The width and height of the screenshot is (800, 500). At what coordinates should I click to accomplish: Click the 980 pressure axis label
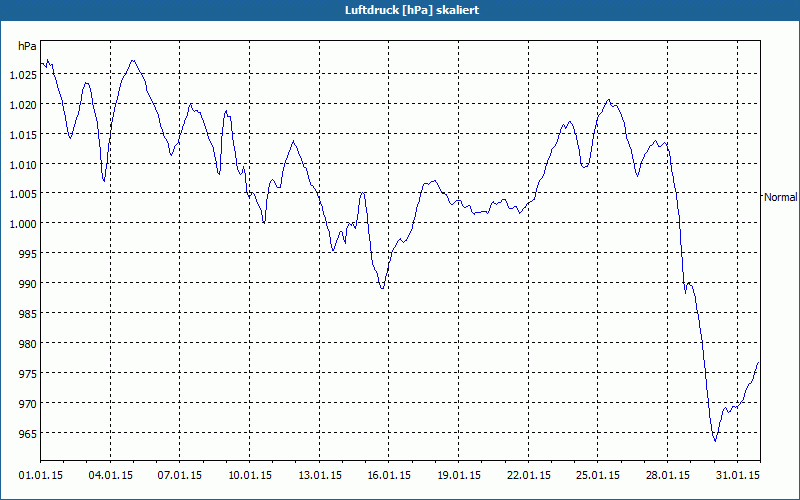click(x=29, y=344)
